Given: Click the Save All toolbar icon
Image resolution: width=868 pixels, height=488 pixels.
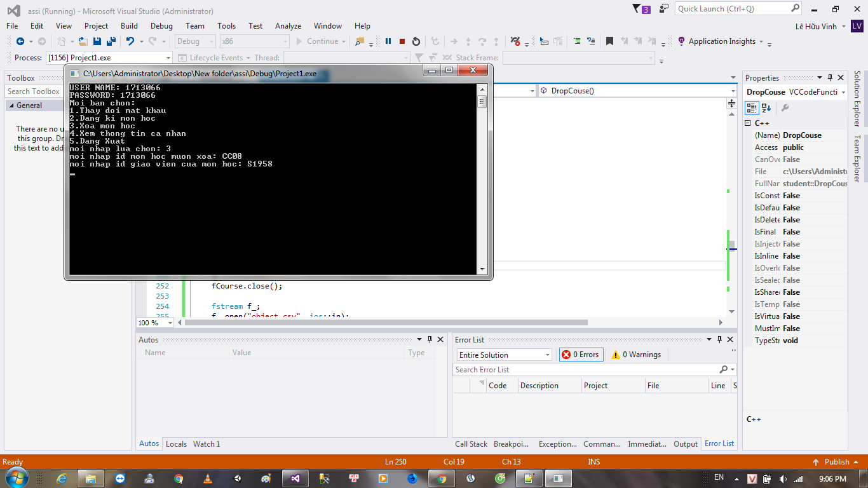Looking at the screenshot, I should pyautogui.click(x=111, y=41).
